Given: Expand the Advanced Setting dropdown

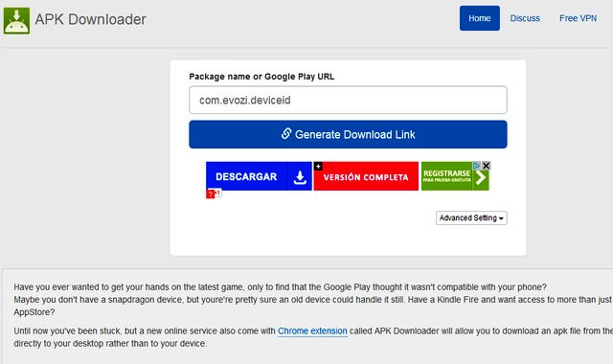Looking at the screenshot, I should pos(471,217).
